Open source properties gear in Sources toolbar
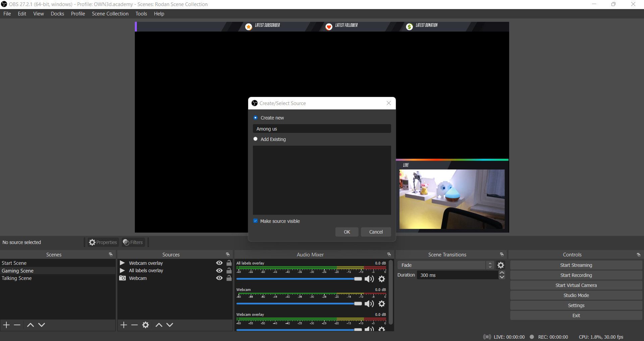Viewport: 644px width, 341px height. (x=146, y=325)
